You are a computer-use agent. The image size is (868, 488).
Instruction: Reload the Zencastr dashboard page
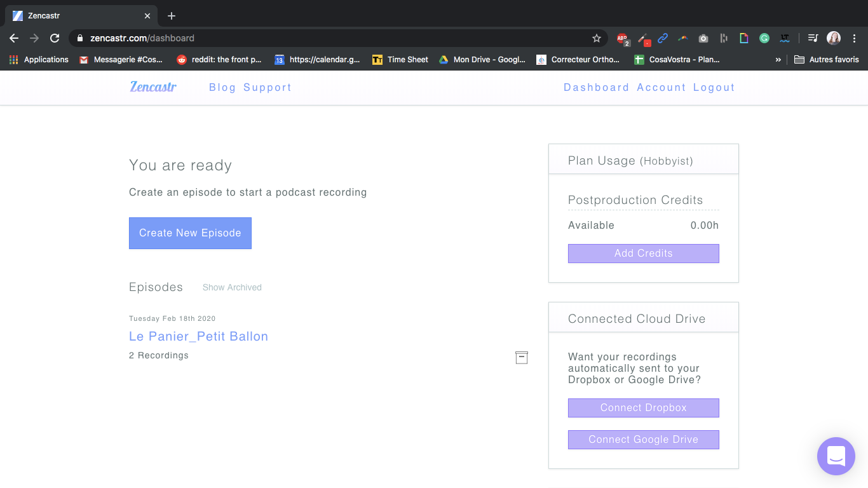point(55,38)
